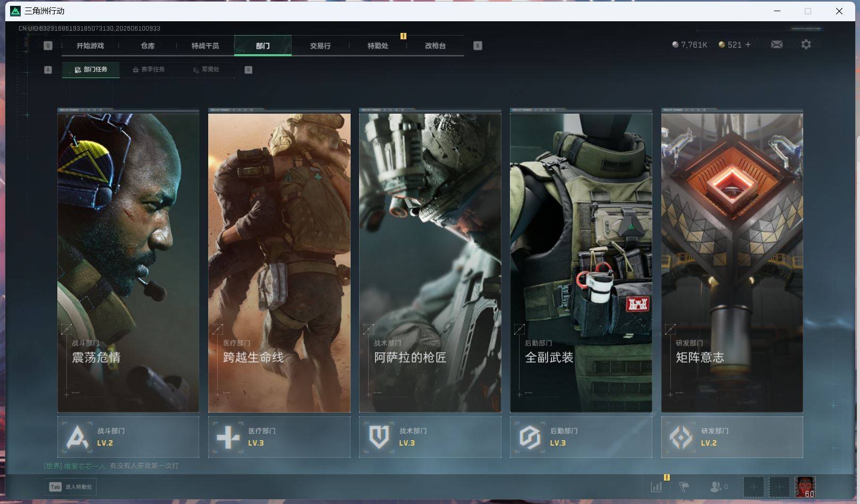Open the 军需处 sub-tab

click(206, 70)
